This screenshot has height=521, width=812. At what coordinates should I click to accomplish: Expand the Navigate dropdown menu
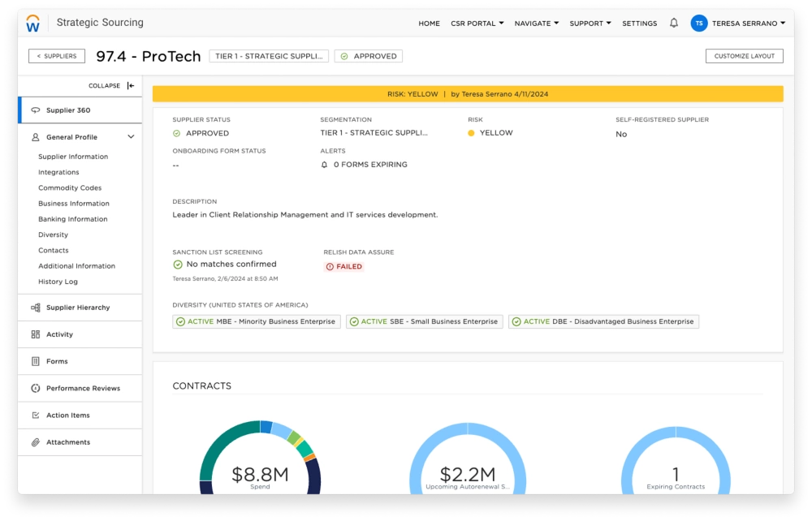[x=537, y=24]
